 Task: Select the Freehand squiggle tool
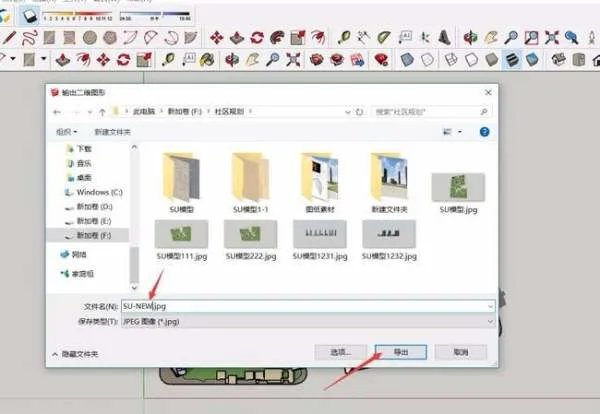(x=29, y=37)
